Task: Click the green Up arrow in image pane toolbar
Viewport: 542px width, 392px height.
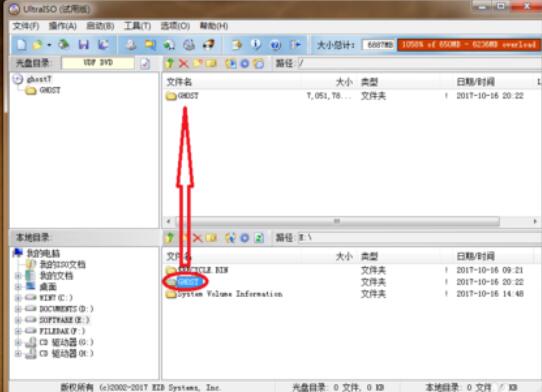Action: (170, 63)
